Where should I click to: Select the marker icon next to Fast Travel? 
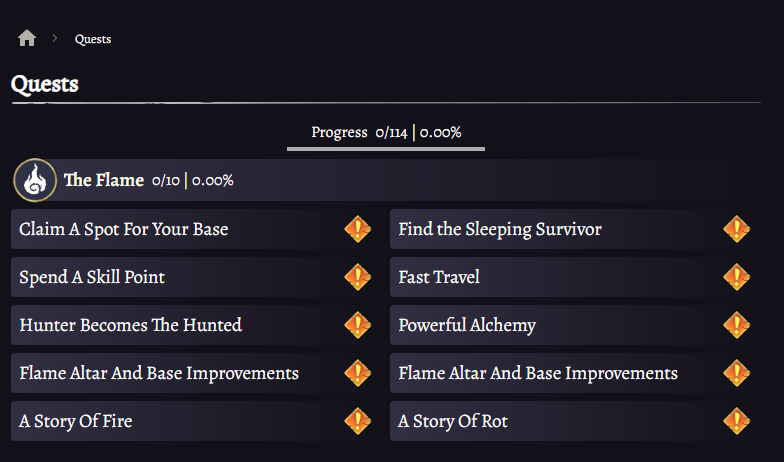click(736, 277)
